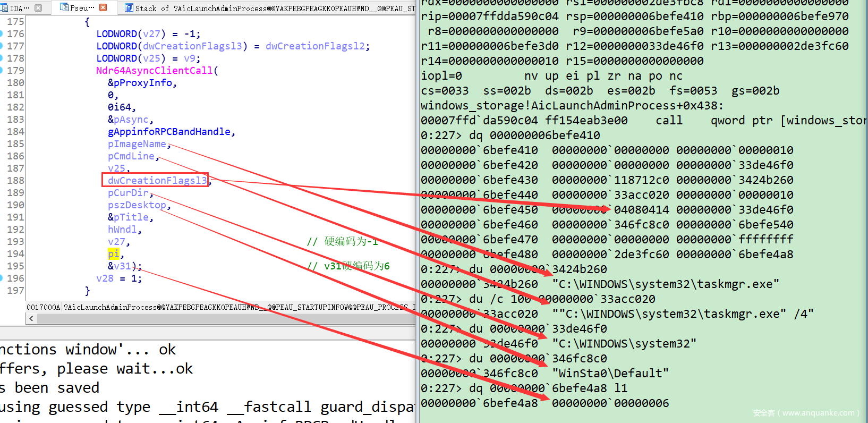The image size is (868, 423).
Task: Click line number 197 in the gutter
Action: point(15,291)
